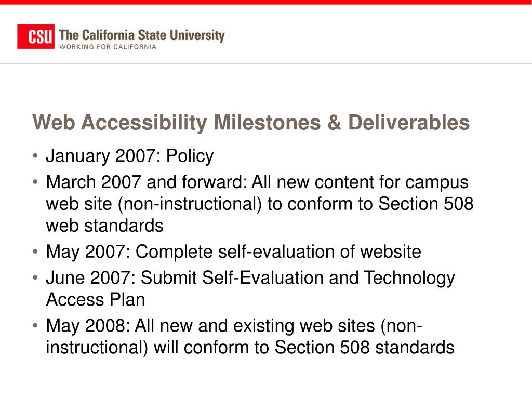The height and width of the screenshot is (411, 532).
Task: Click the January 2007: Policy bullet text
Action: pyautogui.click(x=129, y=156)
